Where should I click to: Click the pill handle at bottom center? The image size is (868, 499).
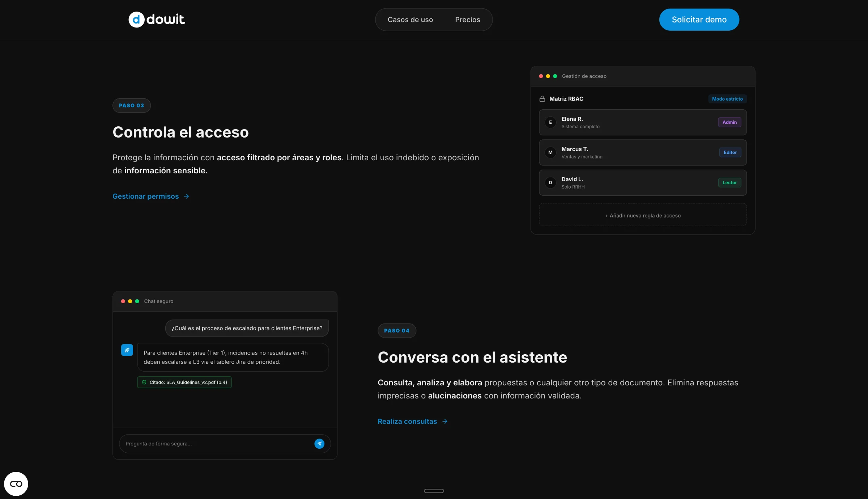point(434,491)
